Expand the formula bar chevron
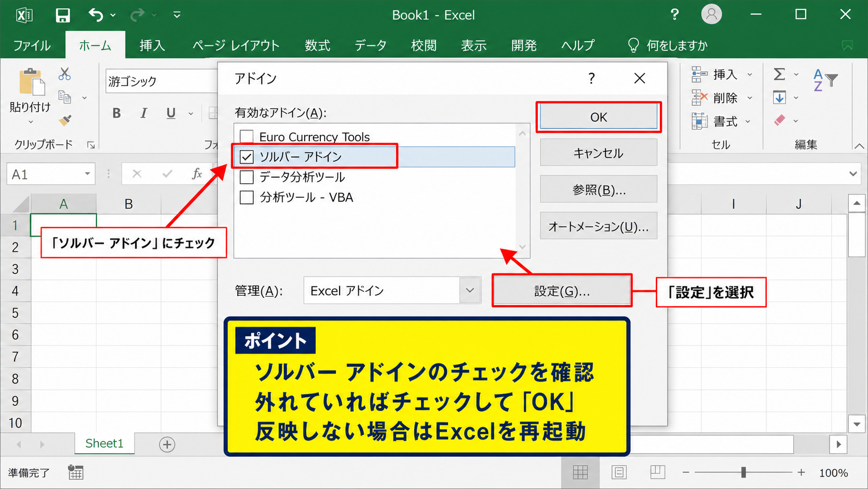The height and width of the screenshot is (489, 868). coord(853,174)
